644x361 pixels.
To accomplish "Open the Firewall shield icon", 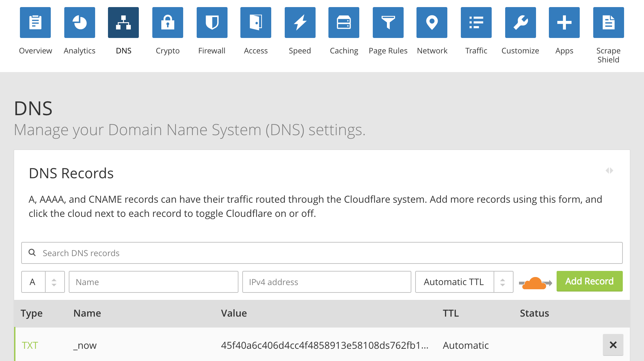I will pos(212,23).
